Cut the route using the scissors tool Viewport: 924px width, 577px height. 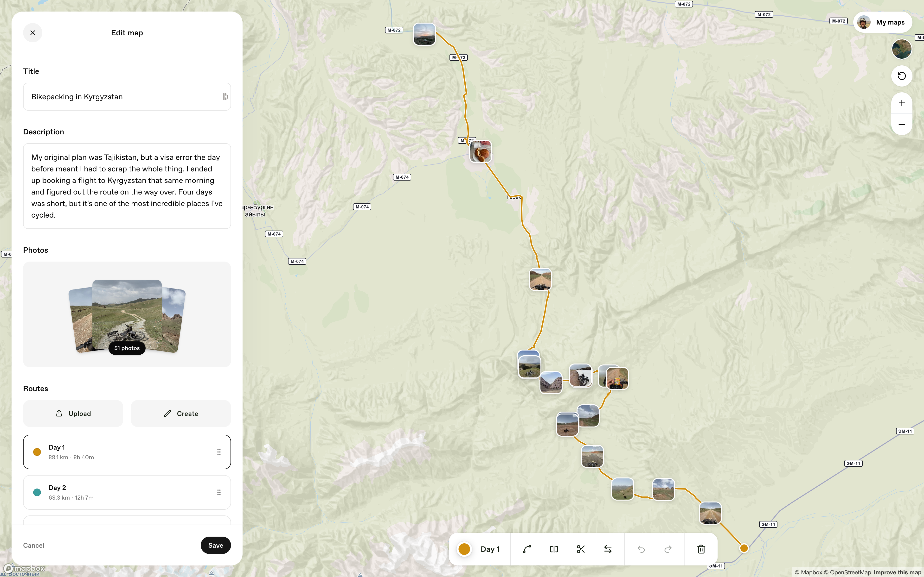(x=580, y=549)
